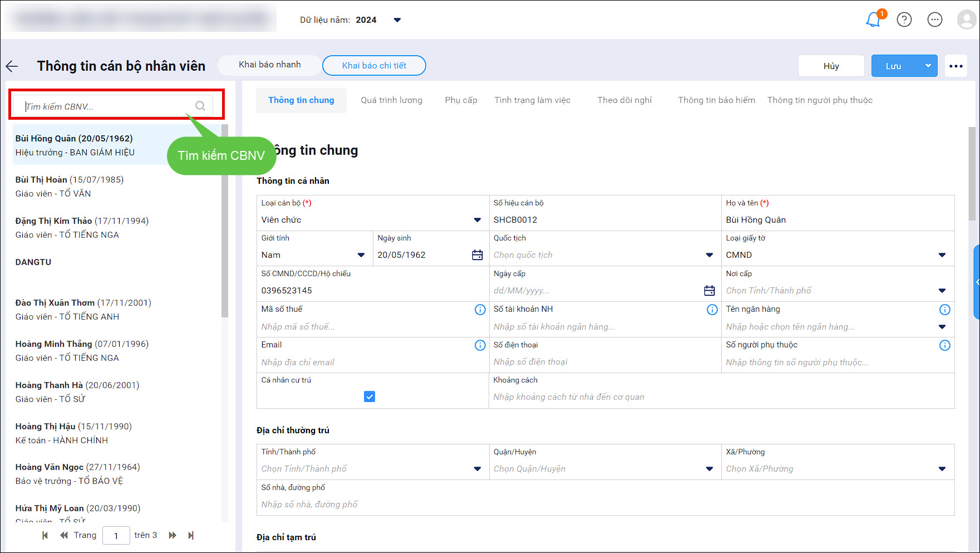Select the Khai báo chi tiết mode

coord(374,65)
